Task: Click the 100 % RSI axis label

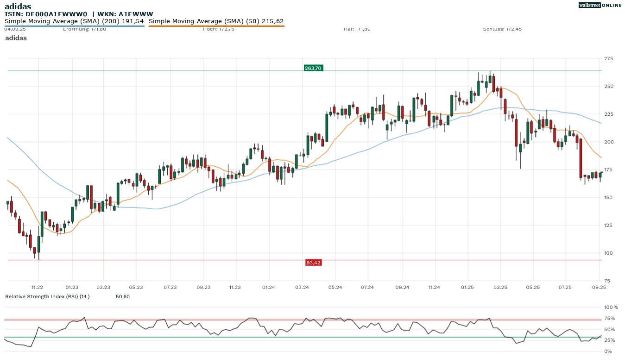Action: tap(611, 307)
